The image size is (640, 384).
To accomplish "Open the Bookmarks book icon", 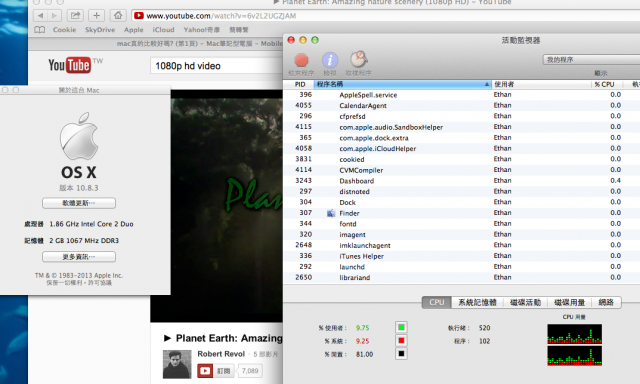I will point(40,30).
